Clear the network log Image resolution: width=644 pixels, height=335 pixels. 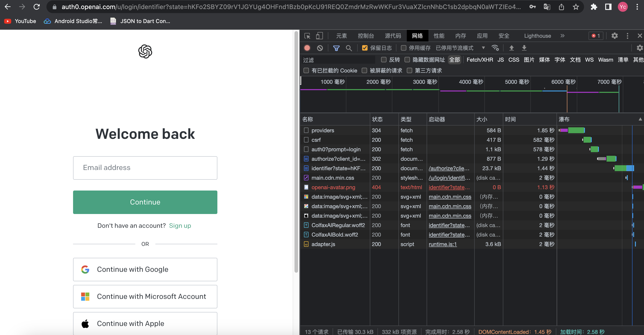click(x=320, y=48)
